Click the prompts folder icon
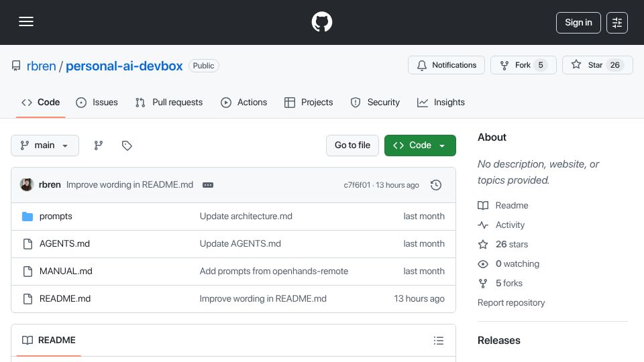Viewport: 644px width, 362px height. point(28,217)
